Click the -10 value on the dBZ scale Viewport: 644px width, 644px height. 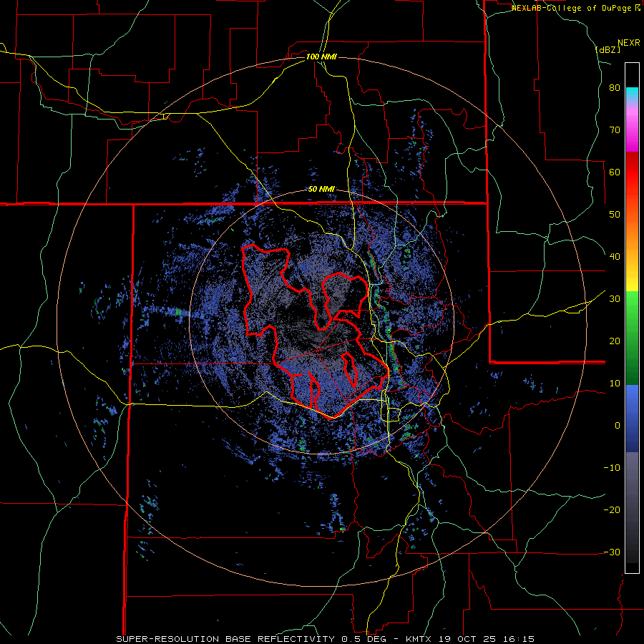(612, 468)
